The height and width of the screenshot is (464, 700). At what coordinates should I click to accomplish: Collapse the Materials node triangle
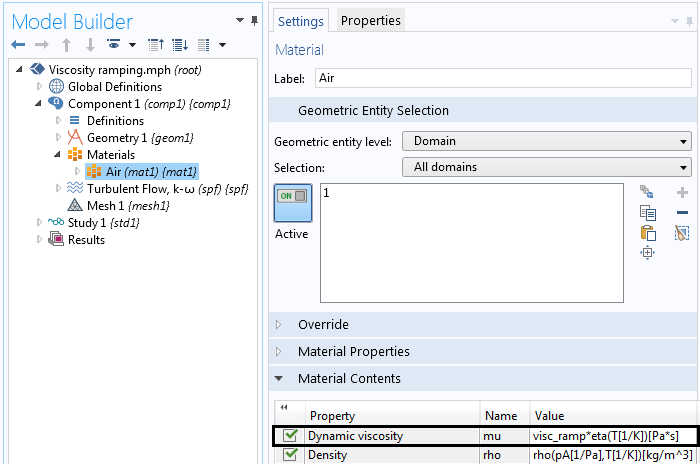[58, 155]
